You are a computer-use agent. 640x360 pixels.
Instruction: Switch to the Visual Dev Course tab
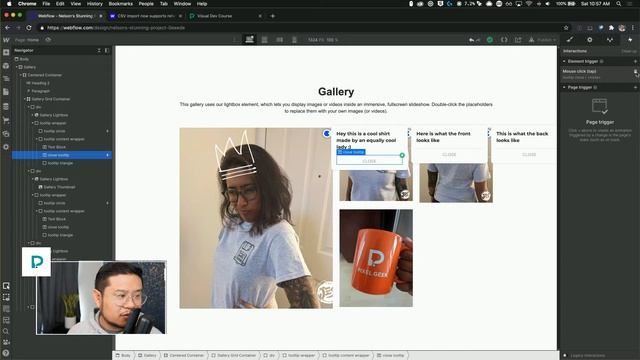[x=224, y=16]
